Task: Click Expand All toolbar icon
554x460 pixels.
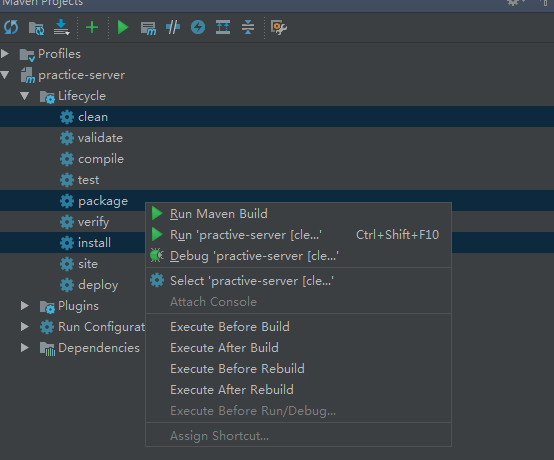Action: coord(223,27)
